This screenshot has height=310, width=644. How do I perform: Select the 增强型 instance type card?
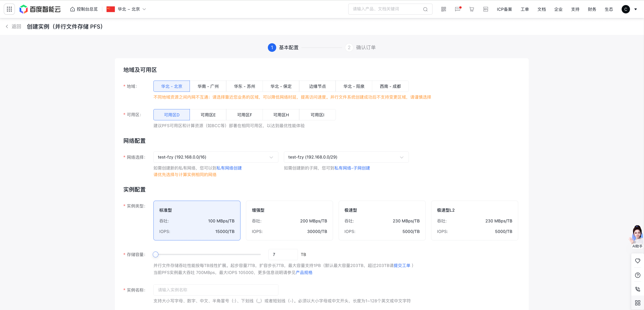pos(289,220)
